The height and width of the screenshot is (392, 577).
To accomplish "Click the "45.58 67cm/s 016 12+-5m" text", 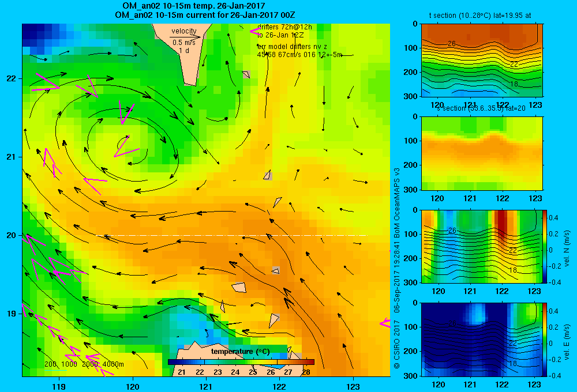I will pos(299,55).
